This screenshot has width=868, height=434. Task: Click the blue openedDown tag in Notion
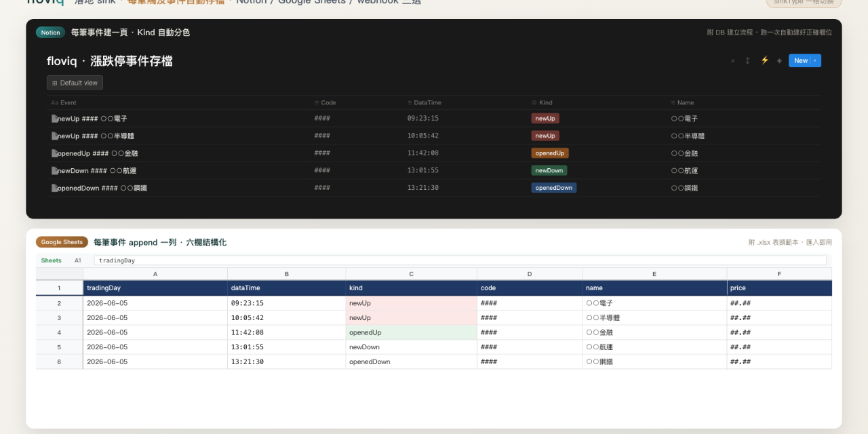click(x=554, y=188)
